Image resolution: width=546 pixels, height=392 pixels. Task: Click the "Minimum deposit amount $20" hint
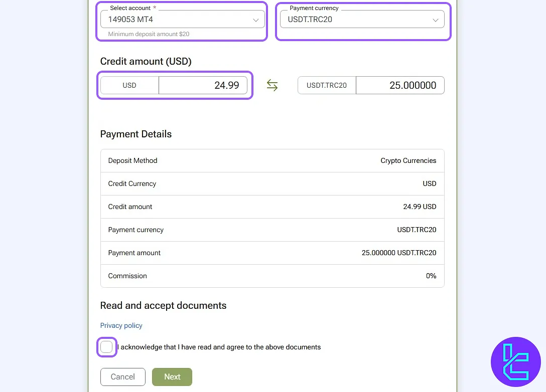point(149,34)
